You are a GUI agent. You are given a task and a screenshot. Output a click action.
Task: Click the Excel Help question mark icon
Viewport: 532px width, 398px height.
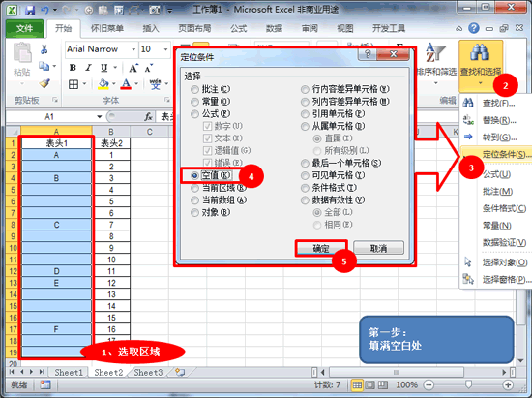(474, 28)
